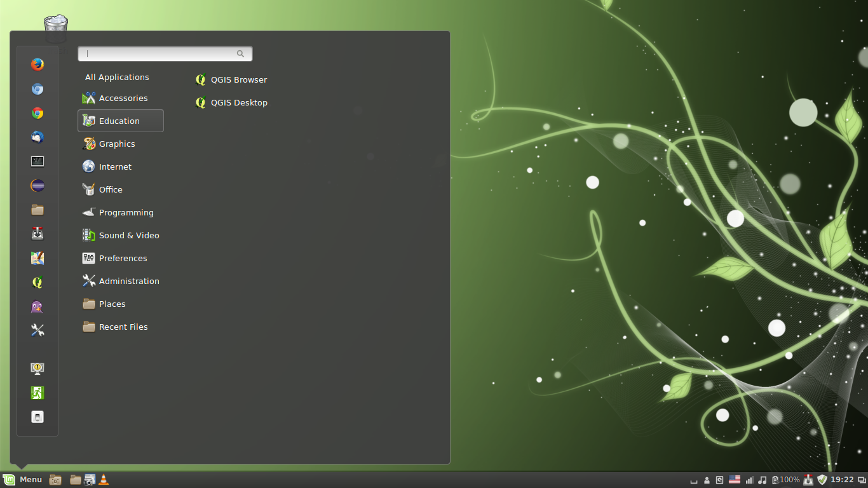Open the Trash icon on the desktop
This screenshot has height=488, width=868.
[56, 28]
